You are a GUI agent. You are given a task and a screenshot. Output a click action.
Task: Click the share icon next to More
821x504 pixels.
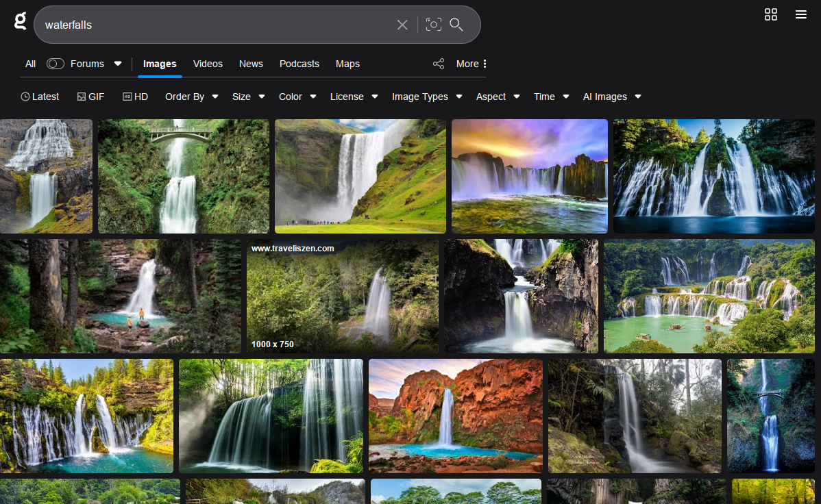point(439,64)
